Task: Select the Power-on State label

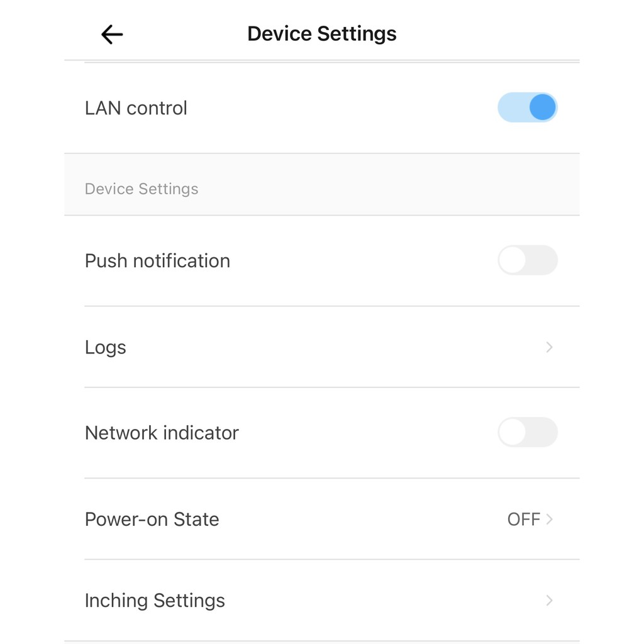Action: tap(152, 519)
